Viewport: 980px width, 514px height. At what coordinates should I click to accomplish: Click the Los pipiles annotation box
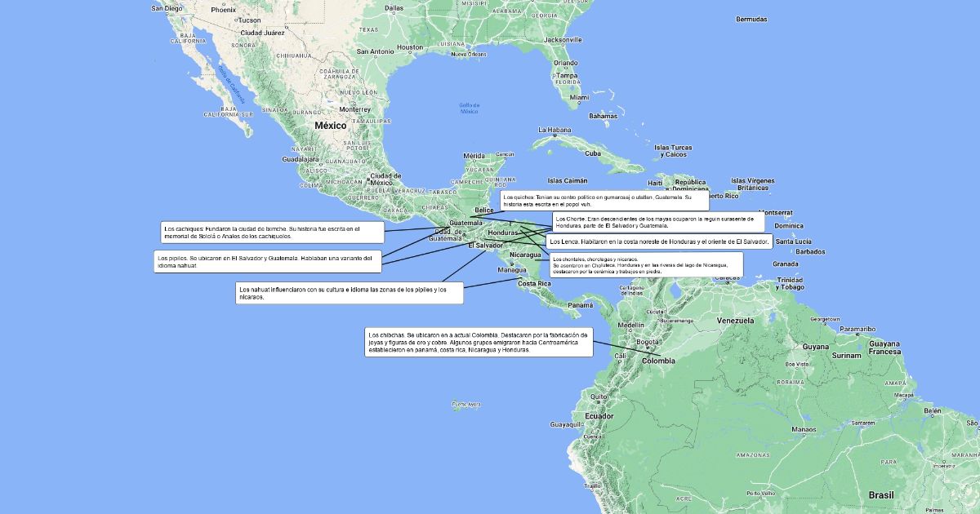coord(267,262)
